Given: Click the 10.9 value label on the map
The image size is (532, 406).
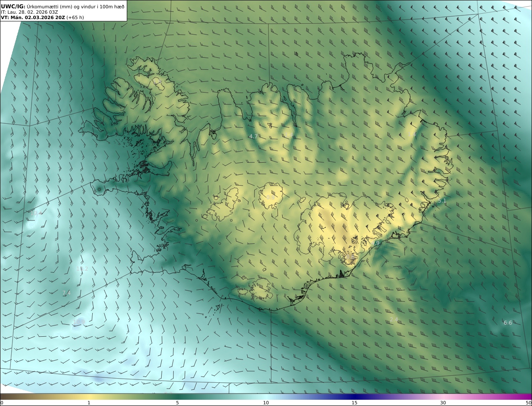Looking at the screenshot, I should coord(79,322).
